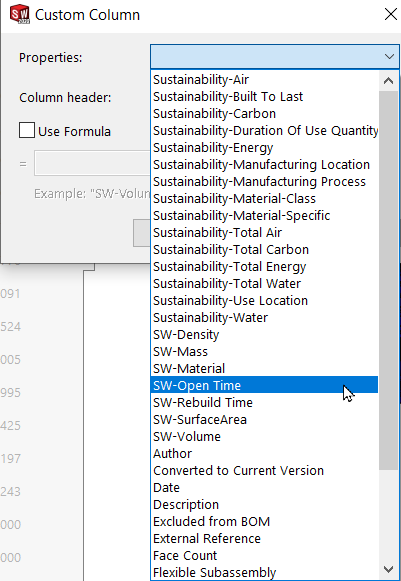The image size is (401, 581).
Task: Close the Custom Column dialog
Action: (x=391, y=14)
